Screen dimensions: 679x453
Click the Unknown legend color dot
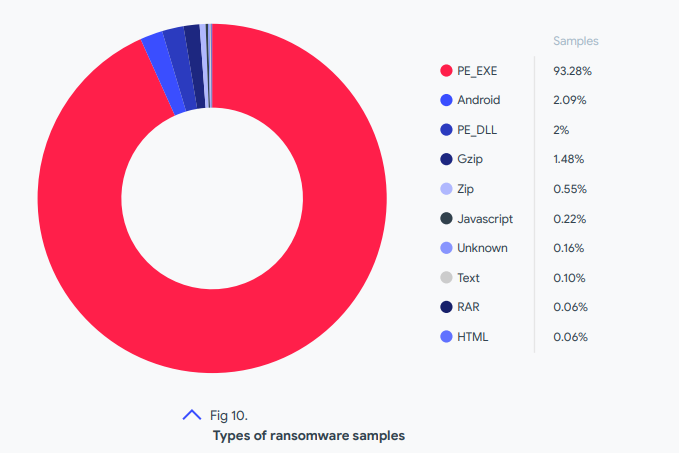(x=446, y=248)
